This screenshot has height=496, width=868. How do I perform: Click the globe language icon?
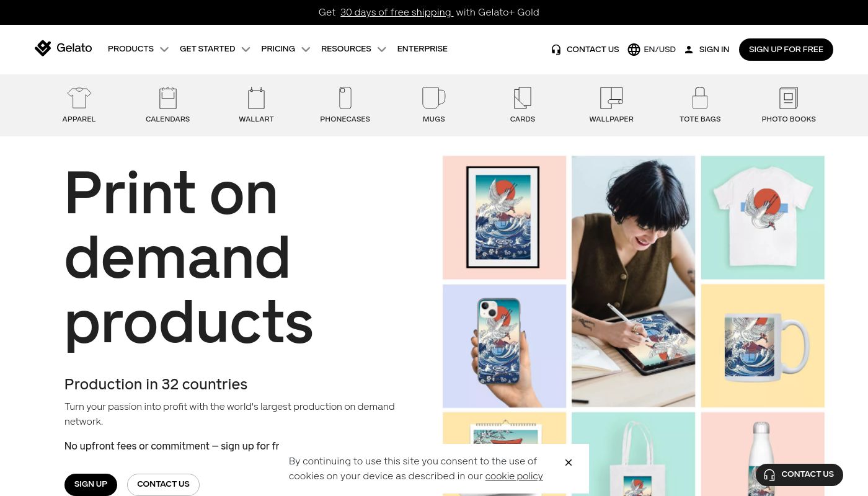point(634,50)
